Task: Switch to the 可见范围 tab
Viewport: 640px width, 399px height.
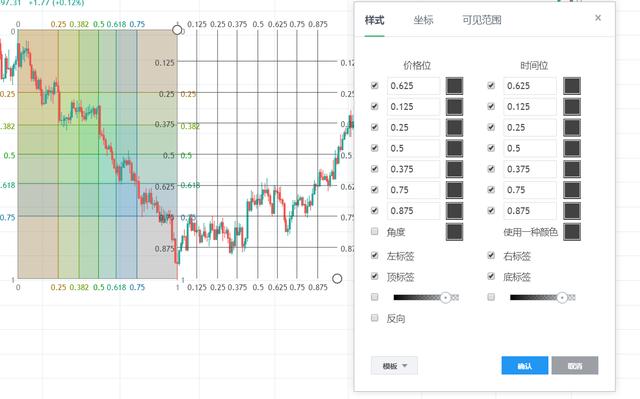Action: [x=482, y=20]
